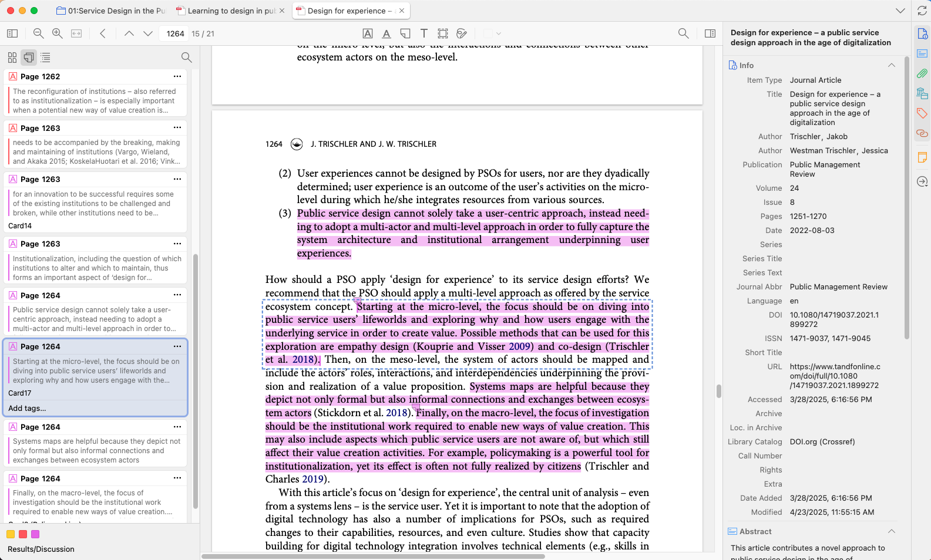Filter annotations by yellow color
This screenshot has height=560, width=931.
coord(11,534)
